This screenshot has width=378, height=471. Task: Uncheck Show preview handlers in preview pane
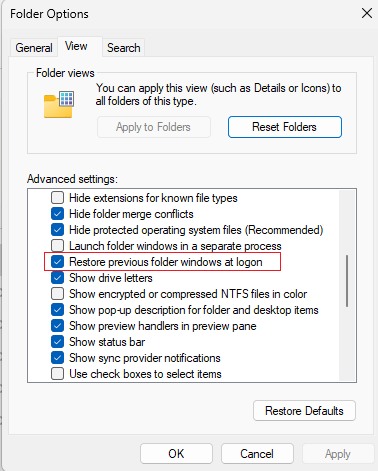click(x=57, y=326)
